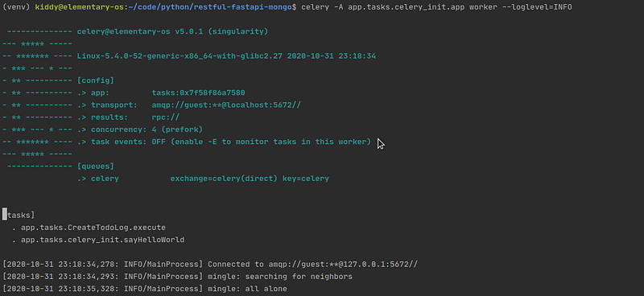Image resolution: width=644 pixels, height=296 pixels.
Task: Click the [config] section header
Action: (95, 80)
